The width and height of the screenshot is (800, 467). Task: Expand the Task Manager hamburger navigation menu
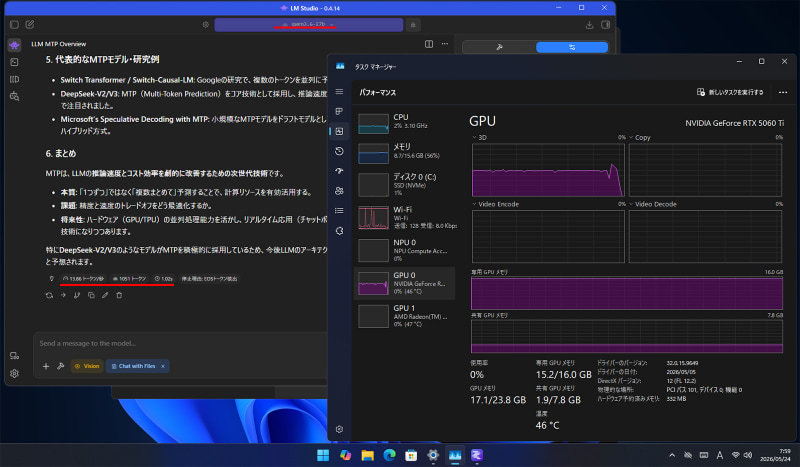point(339,92)
